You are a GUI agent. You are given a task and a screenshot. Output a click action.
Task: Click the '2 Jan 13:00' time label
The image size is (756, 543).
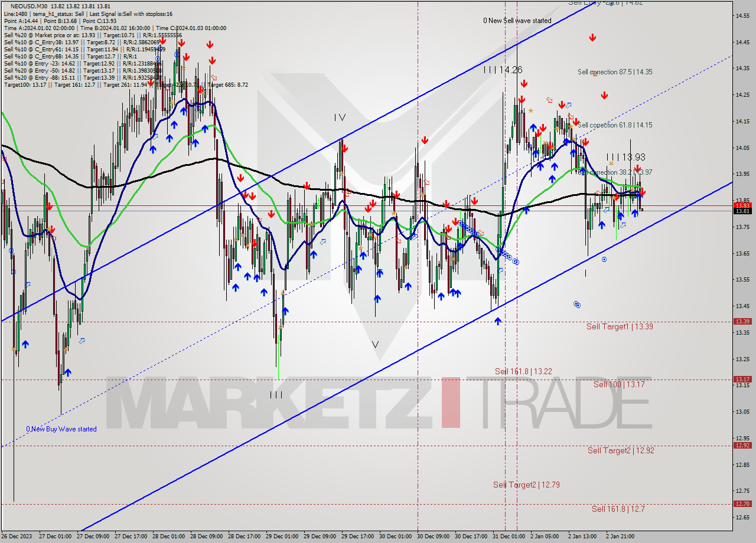pos(583,537)
